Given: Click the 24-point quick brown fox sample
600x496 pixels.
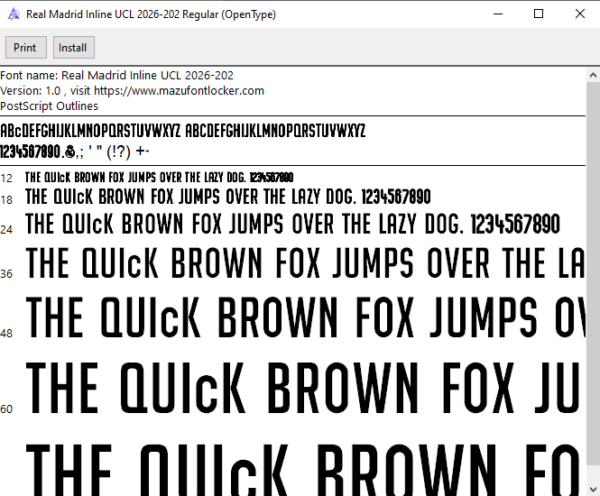Looking at the screenshot, I should (293, 224).
